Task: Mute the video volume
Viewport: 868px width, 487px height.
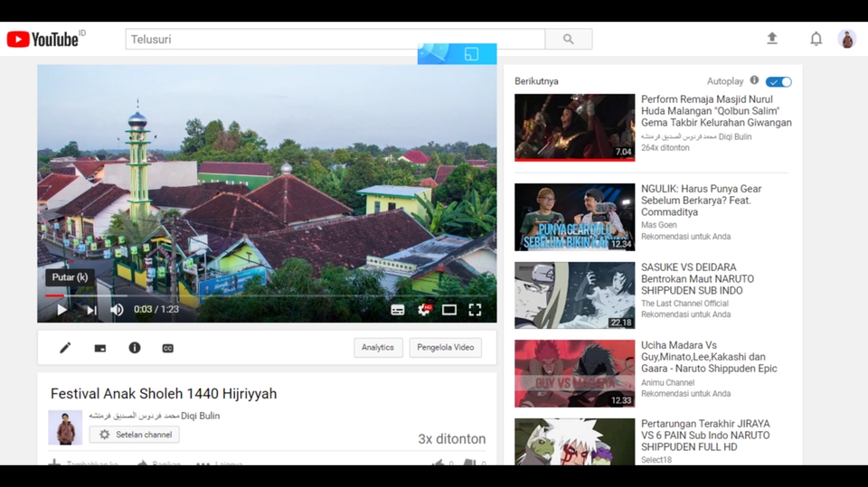Action: click(x=117, y=310)
